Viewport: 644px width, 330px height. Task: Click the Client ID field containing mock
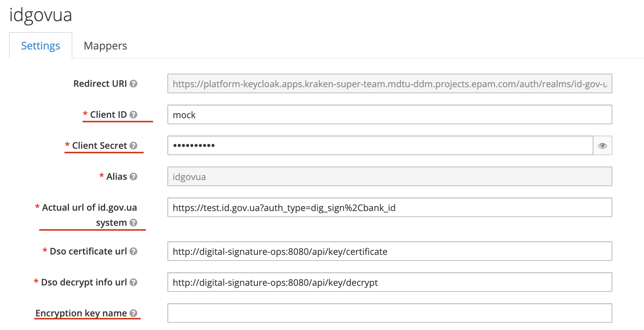pyautogui.click(x=389, y=115)
